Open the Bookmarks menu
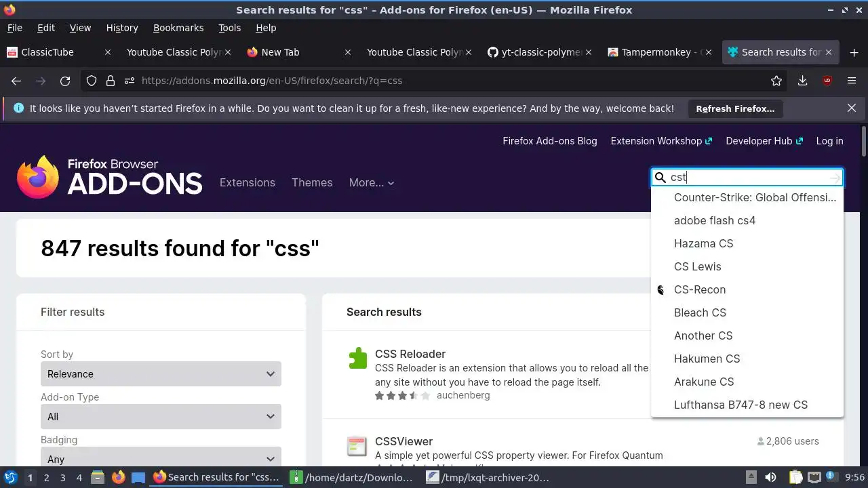 pos(178,28)
